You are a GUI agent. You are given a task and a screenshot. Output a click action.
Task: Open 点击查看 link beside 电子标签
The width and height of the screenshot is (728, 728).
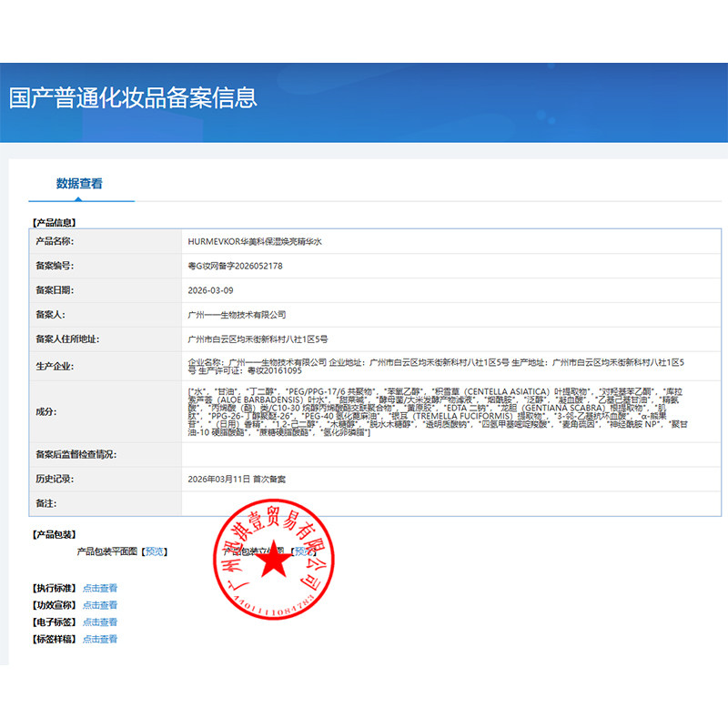coord(100,622)
